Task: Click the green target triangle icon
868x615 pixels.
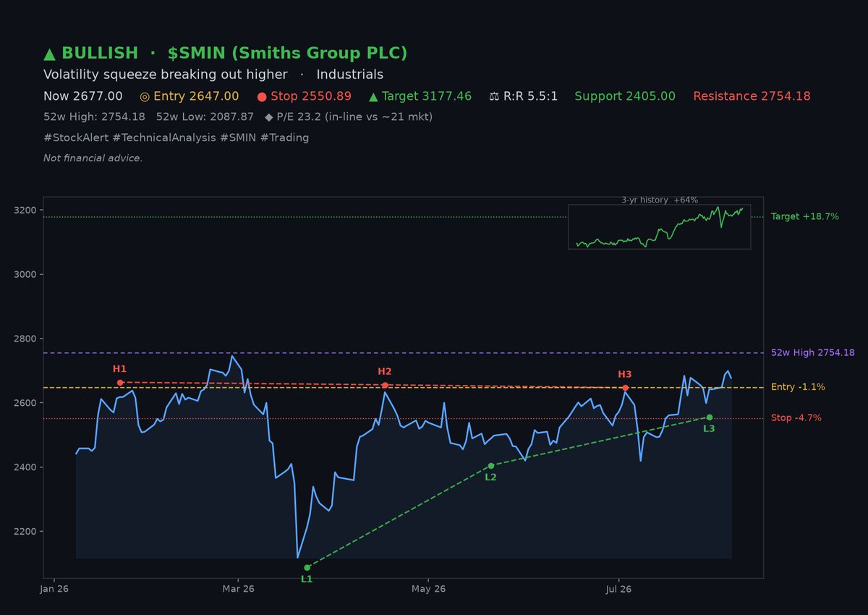Action: tap(373, 96)
